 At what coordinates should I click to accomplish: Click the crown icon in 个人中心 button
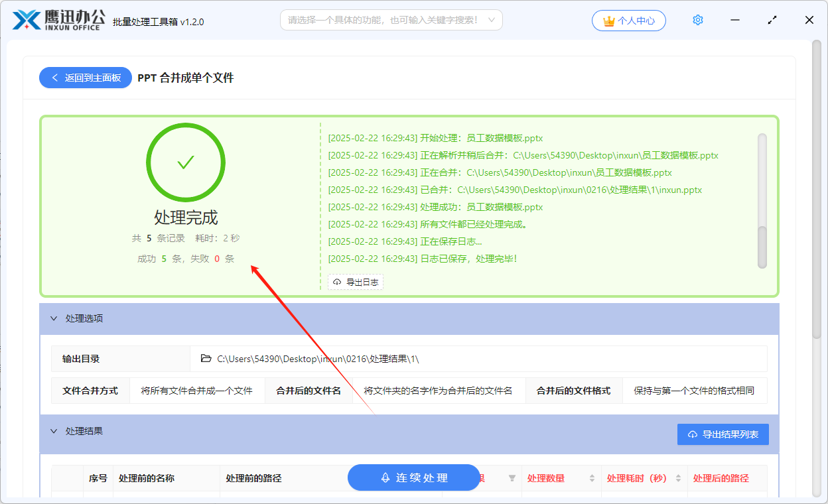[609, 21]
